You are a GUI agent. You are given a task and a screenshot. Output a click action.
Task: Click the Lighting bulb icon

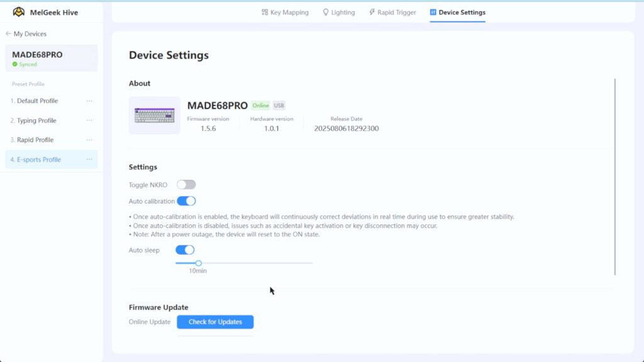point(326,13)
